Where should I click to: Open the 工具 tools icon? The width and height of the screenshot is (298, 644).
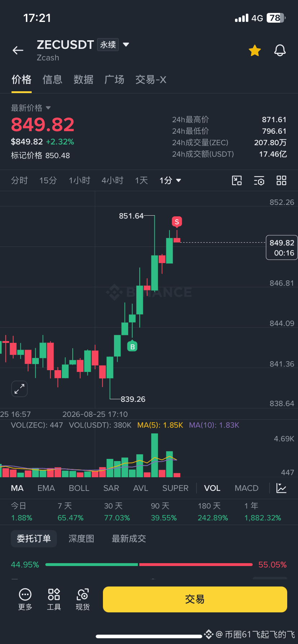point(54,599)
